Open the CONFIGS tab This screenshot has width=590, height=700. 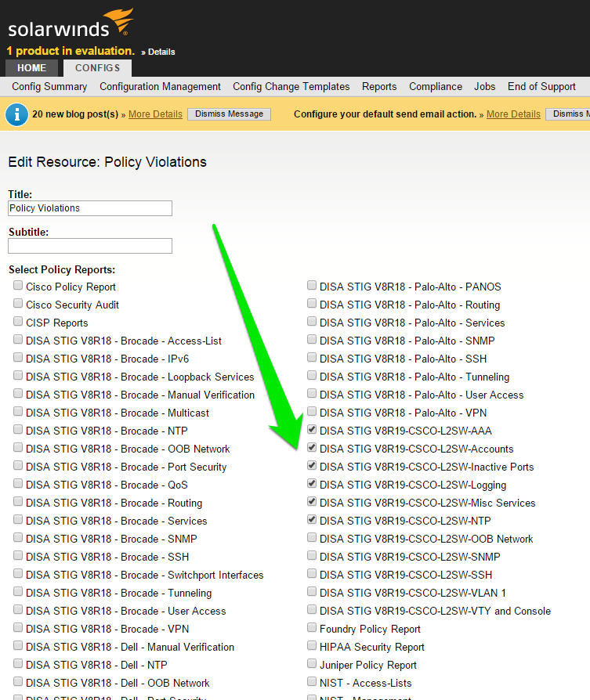97,68
